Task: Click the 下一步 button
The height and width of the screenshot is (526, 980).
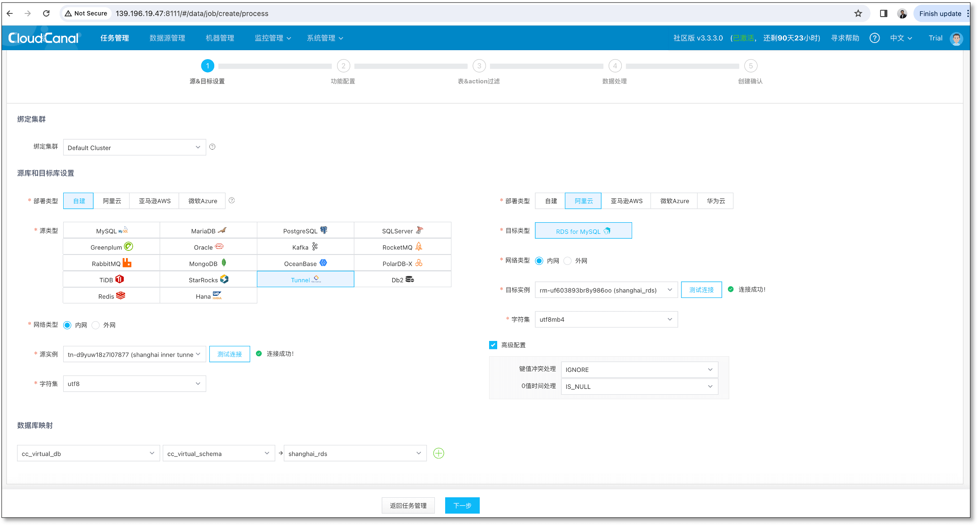Action: click(462, 505)
